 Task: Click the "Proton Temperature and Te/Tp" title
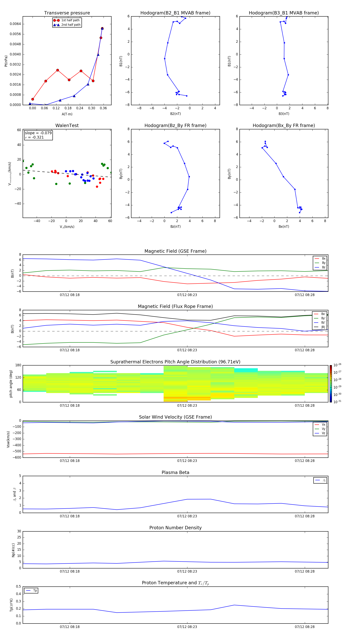(x=175, y=583)
